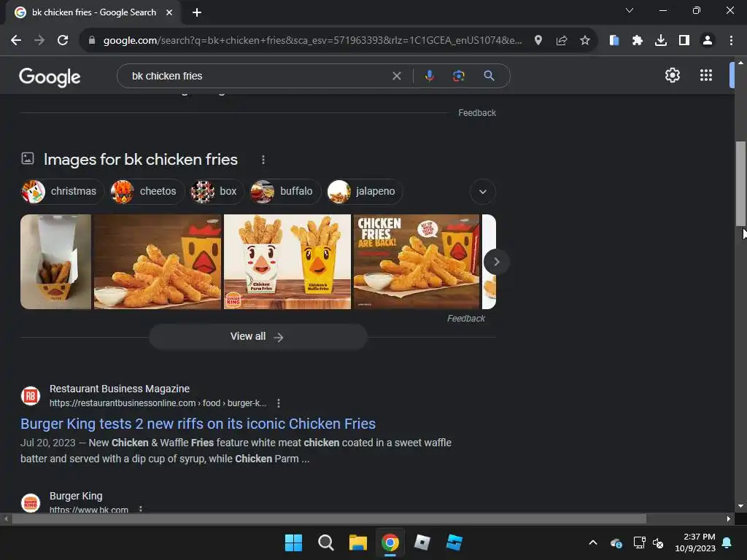Image resolution: width=747 pixels, height=560 pixels.
Task: Clear the search box with the X
Action: 396,76
